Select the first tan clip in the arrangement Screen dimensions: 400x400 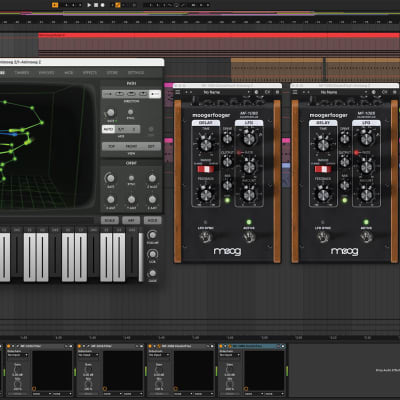click(277, 70)
